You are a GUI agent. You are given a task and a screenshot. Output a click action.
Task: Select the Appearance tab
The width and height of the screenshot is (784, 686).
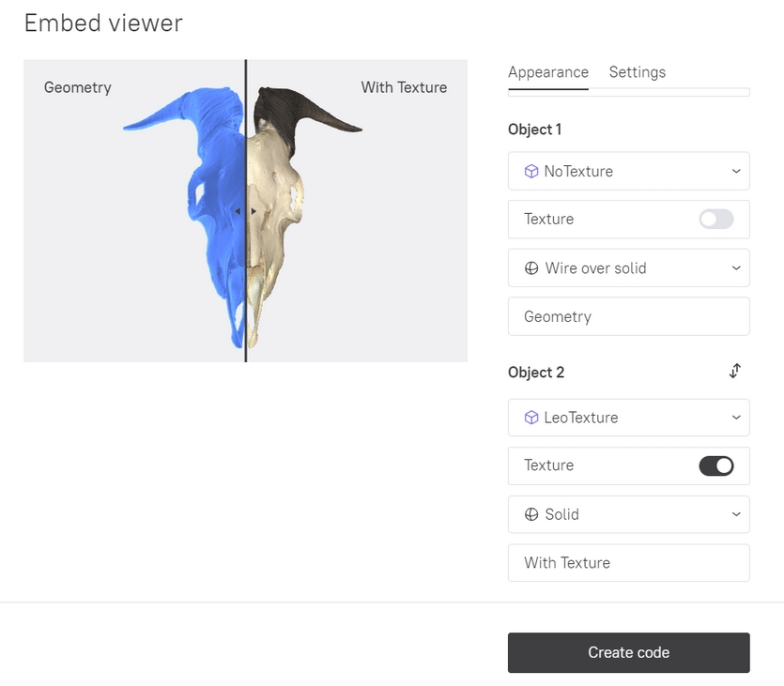pos(548,72)
